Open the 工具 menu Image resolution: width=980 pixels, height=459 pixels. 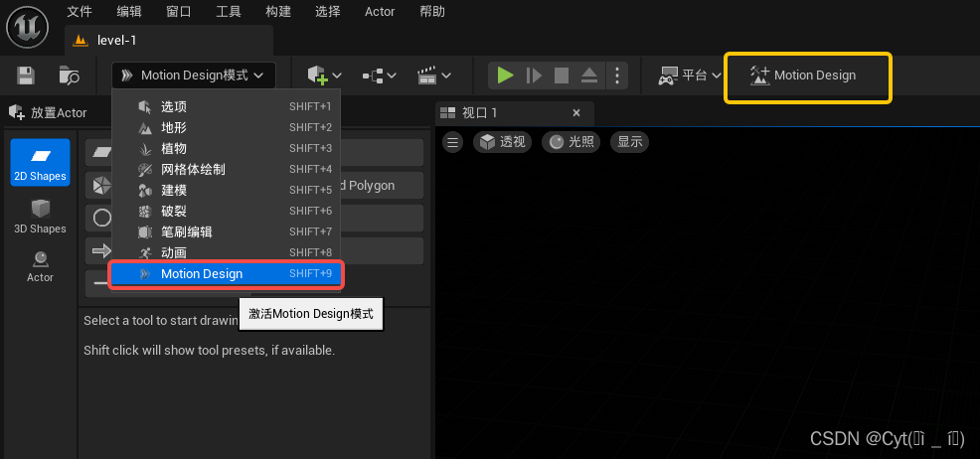pos(229,11)
